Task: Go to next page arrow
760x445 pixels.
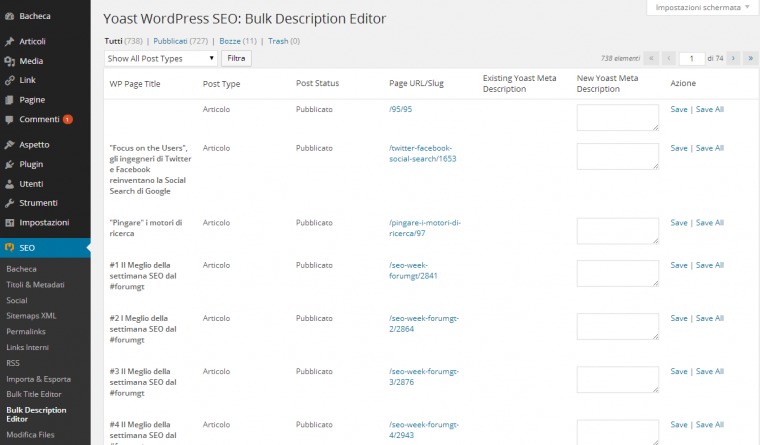Action: point(733,58)
